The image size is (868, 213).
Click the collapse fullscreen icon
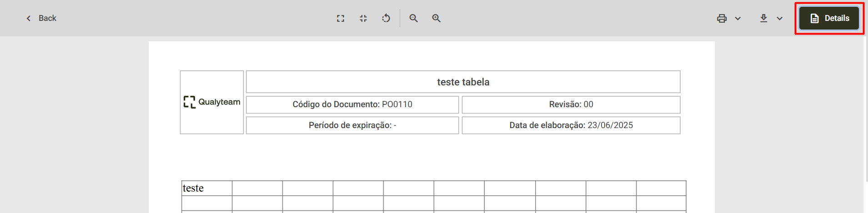click(x=363, y=18)
